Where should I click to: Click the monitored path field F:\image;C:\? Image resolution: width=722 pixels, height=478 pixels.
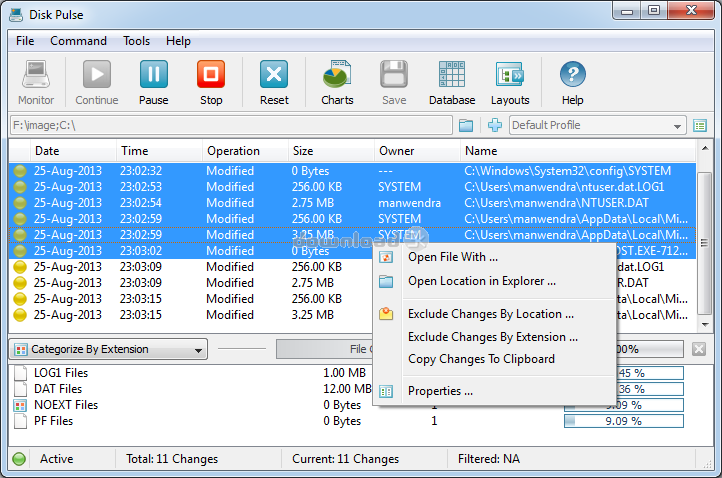click(231, 125)
